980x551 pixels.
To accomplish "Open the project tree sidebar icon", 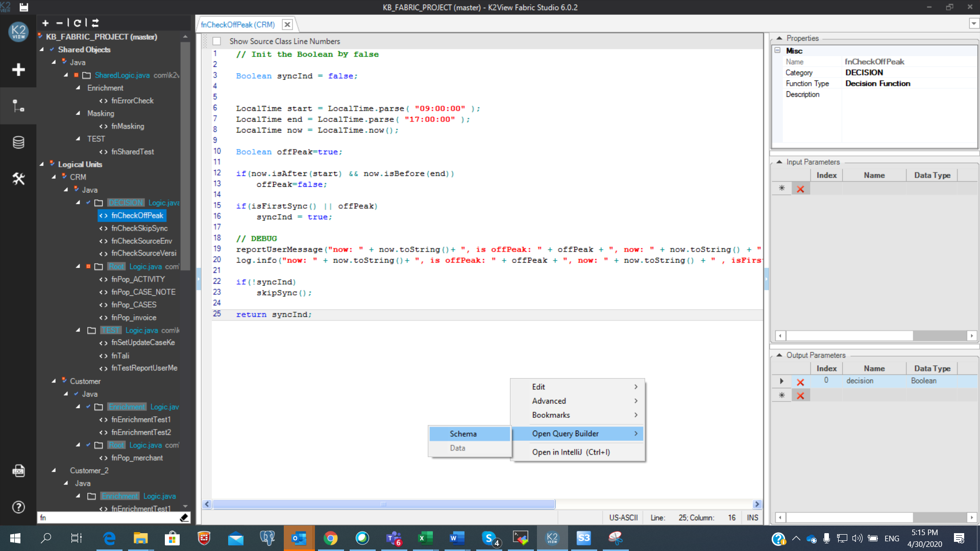I will [18, 106].
